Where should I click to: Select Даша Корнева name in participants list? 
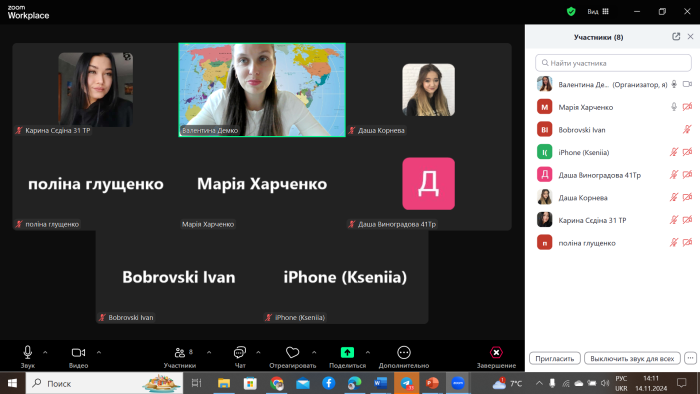pos(583,197)
